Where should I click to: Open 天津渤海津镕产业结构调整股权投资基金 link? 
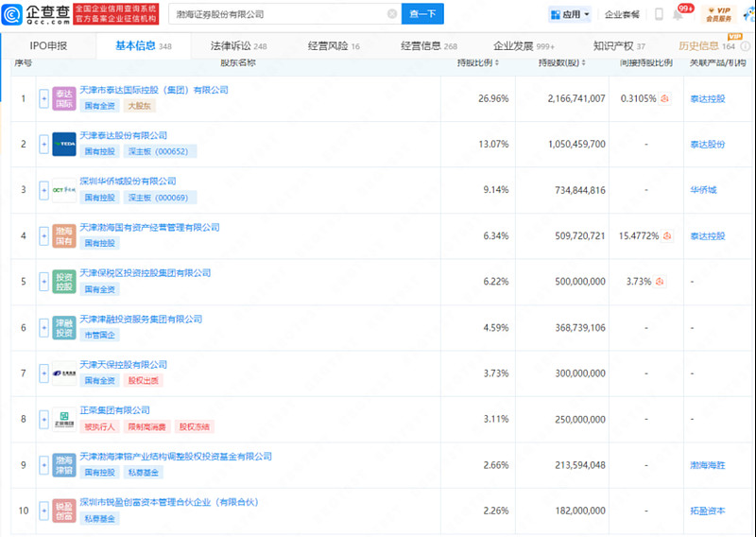(176, 457)
